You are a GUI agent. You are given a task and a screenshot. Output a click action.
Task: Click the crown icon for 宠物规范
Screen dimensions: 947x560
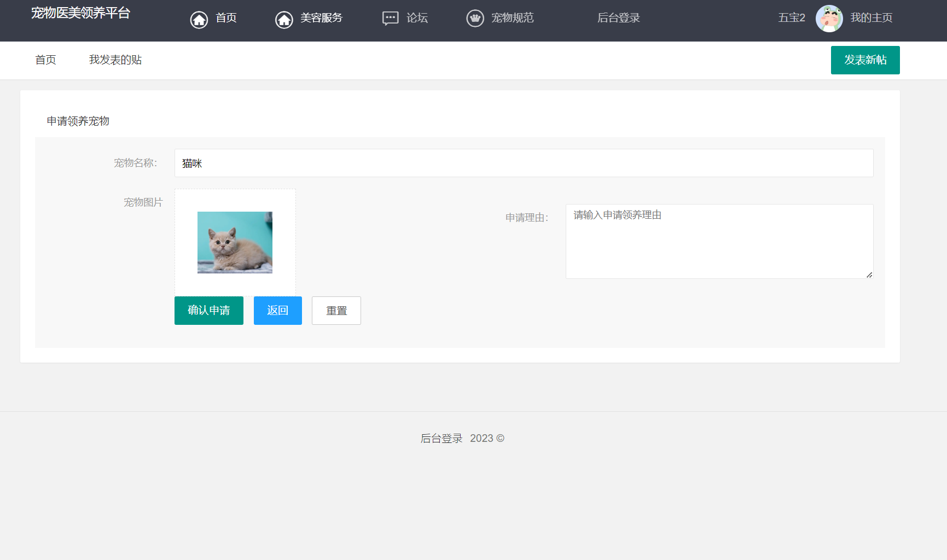click(475, 18)
